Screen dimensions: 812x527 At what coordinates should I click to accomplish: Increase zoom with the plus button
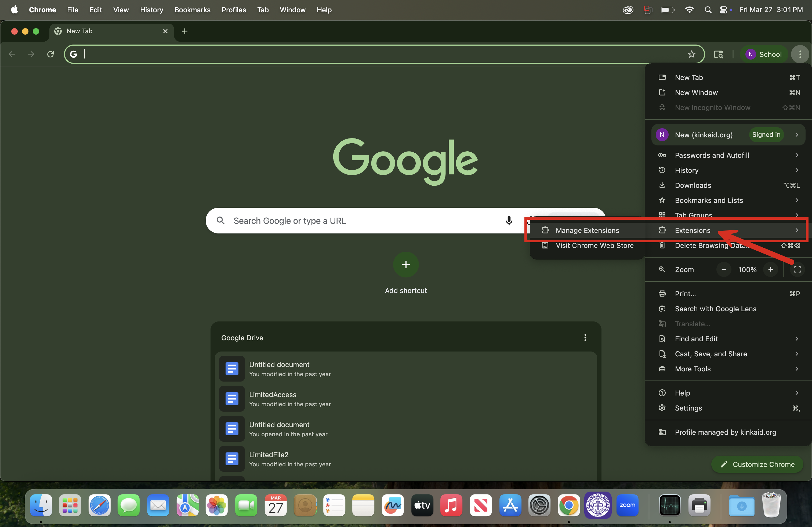(770, 269)
